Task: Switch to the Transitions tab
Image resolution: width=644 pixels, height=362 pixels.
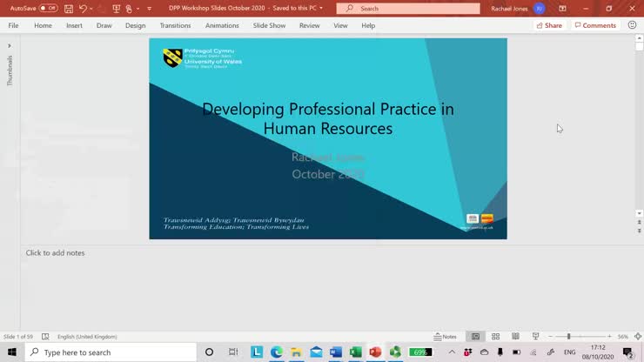Action: (175, 25)
